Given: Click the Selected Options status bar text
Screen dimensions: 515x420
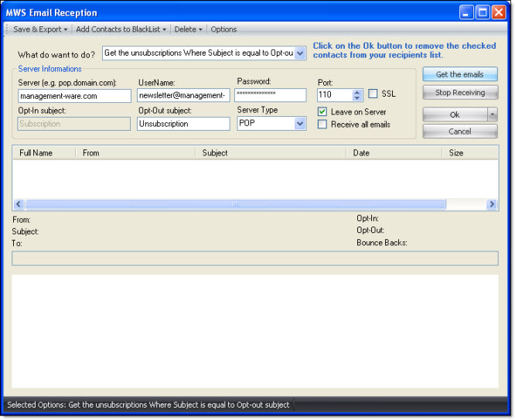Looking at the screenshot, I should 148,405.
